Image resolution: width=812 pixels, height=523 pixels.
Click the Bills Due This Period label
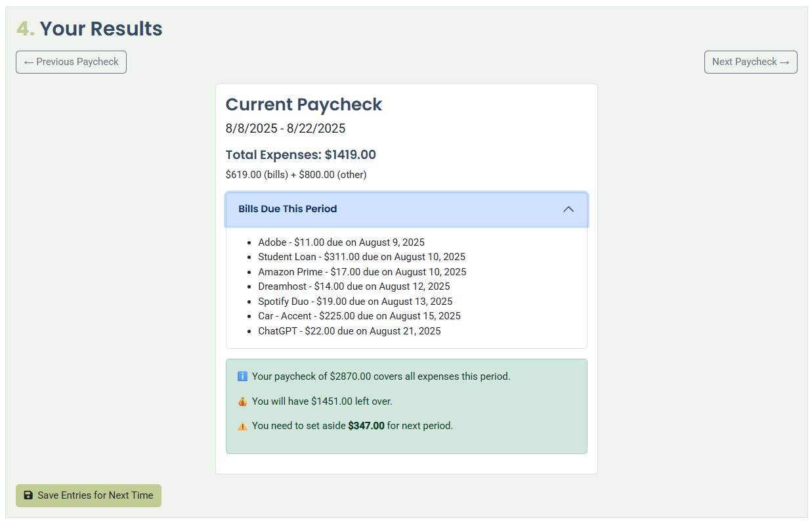pyautogui.click(x=288, y=209)
